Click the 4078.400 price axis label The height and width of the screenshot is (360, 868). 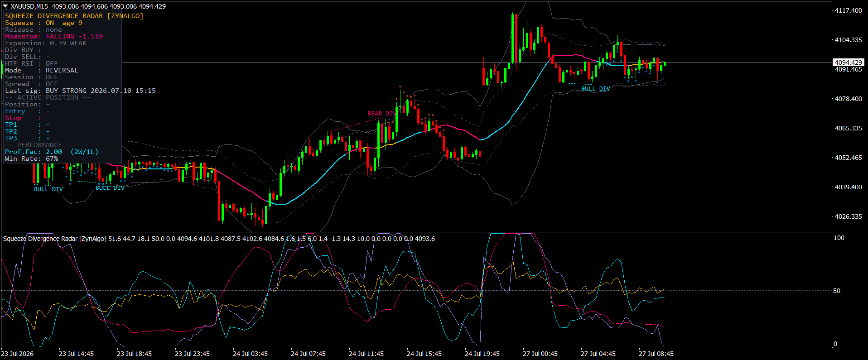coord(849,99)
